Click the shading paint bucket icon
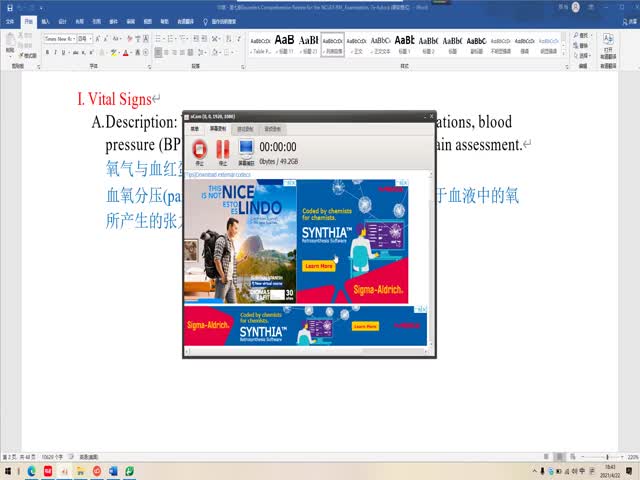The height and width of the screenshot is (480, 640). pyautogui.click(x=215, y=53)
